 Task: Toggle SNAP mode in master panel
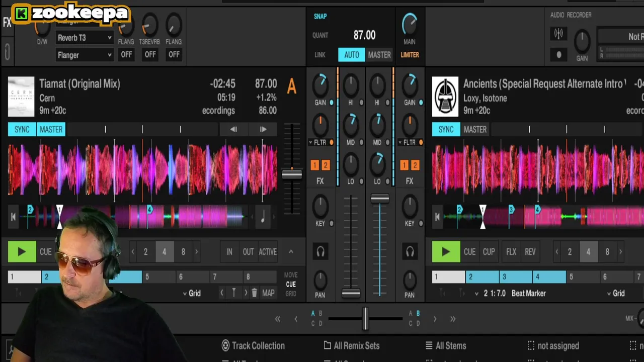click(320, 16)
